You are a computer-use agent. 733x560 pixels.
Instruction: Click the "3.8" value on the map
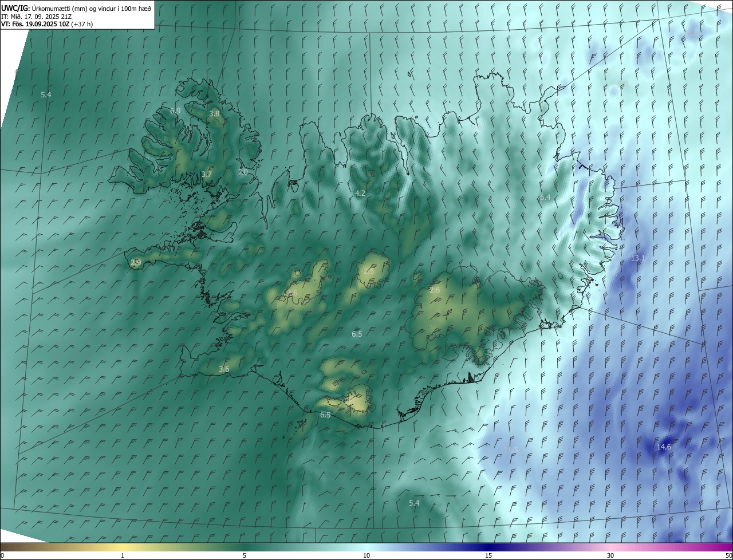(214, 114)
